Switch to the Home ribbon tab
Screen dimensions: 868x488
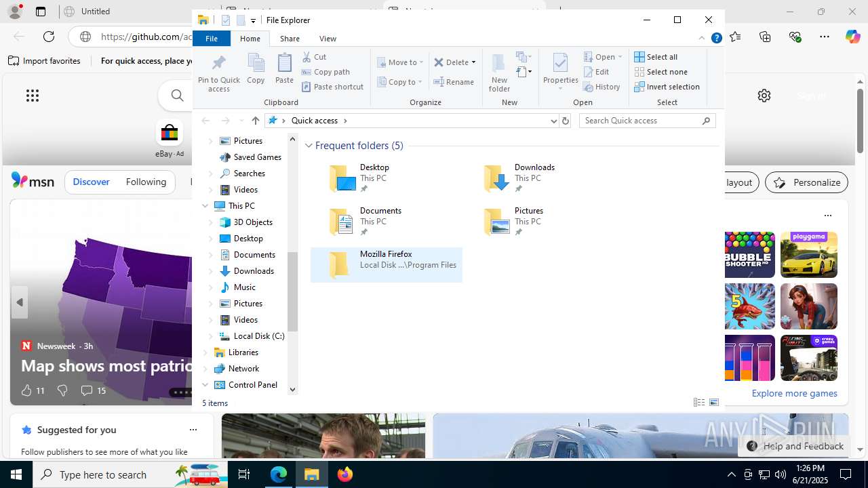[250, 39]
